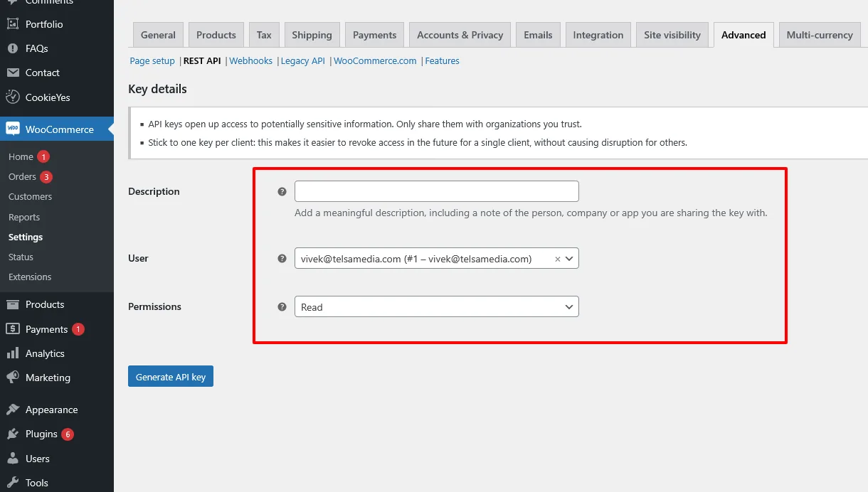Open the Permissions dropdown showing Read
Screen dimensions: 868x492
(437, 306)
